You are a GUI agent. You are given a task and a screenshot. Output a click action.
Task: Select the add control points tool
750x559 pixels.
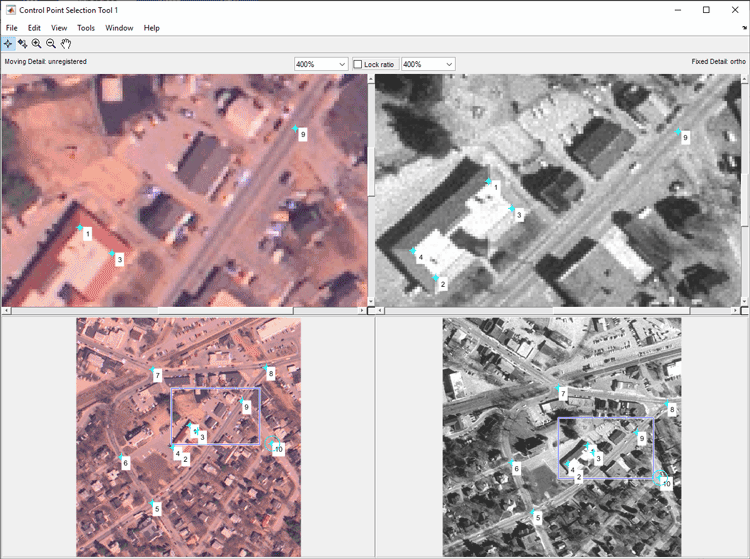(x=8, y=44)
